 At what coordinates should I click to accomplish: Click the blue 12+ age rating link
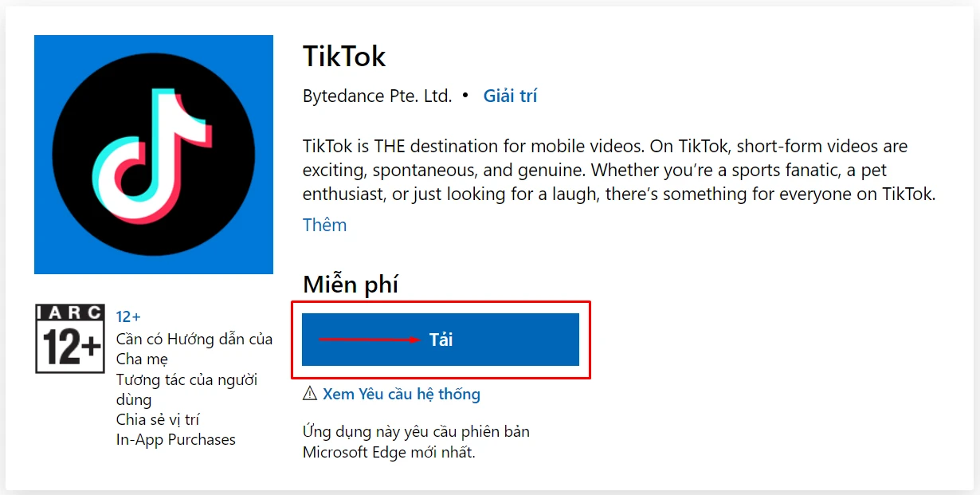click(128, 316)
